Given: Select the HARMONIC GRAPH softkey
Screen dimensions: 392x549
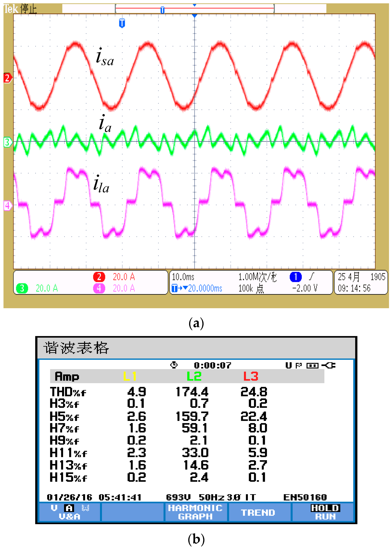Looking at the screenshot, I should (x=195, y=512).
